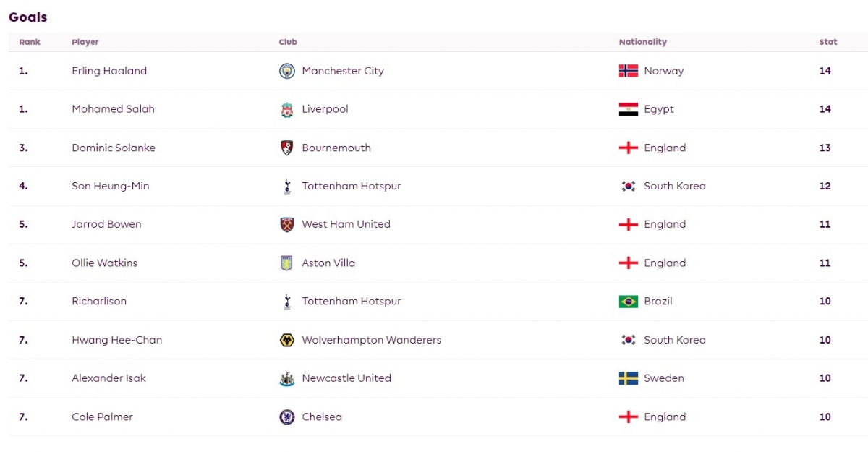
Task: Select the Stat column header
Action: coord(828,42)
